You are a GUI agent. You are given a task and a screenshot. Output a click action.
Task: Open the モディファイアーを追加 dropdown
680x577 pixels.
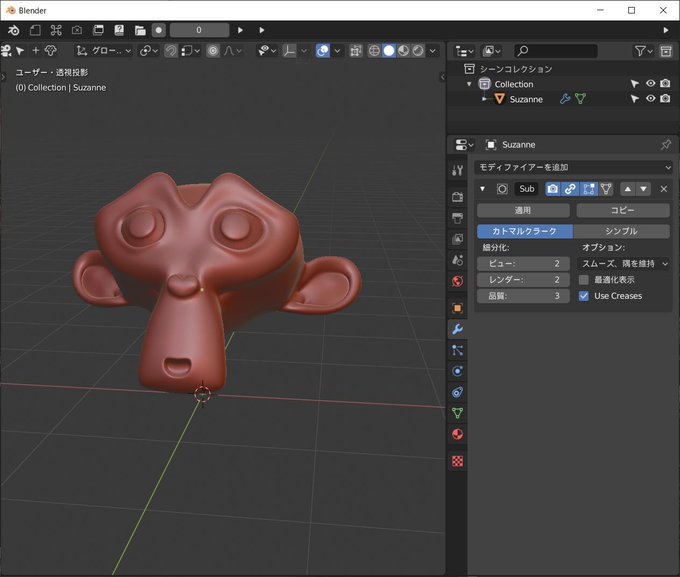573,167
